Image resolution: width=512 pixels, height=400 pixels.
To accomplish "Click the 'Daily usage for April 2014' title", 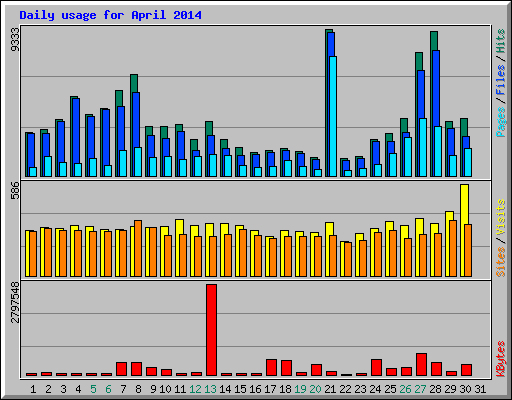I will pos(110,15).
